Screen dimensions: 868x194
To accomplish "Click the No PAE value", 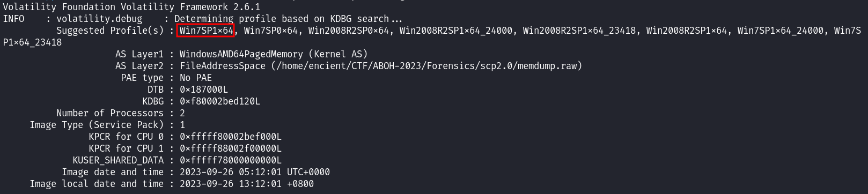I will pyautogui.click(x=196, y=78).
